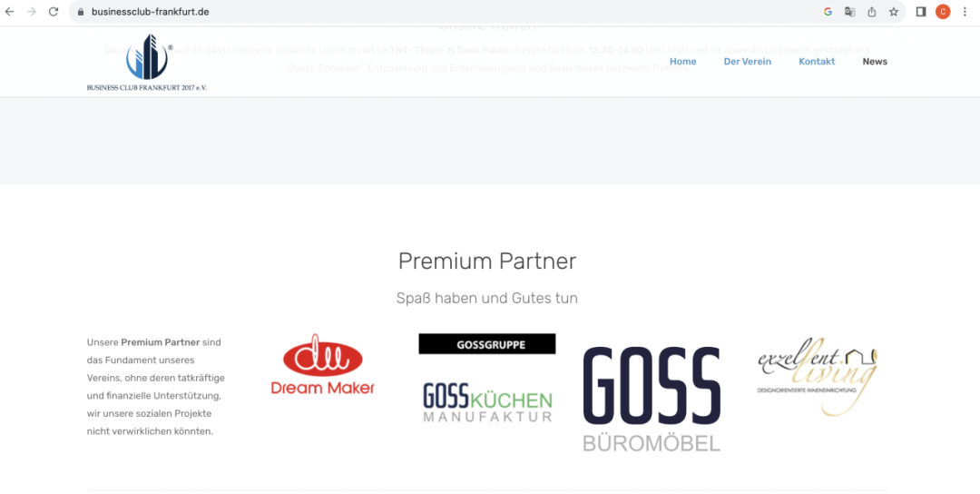Click the browser back arrow

(x=10, y=11)
